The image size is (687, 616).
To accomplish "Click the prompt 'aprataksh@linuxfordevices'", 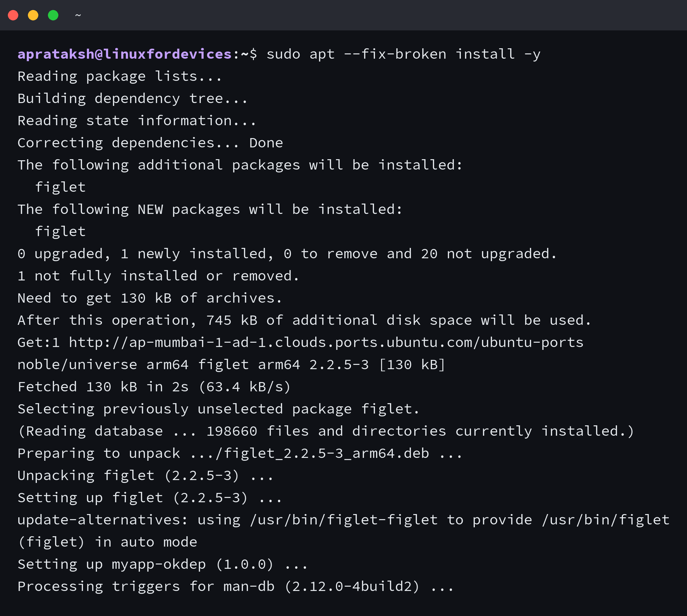I will (125, 54).
